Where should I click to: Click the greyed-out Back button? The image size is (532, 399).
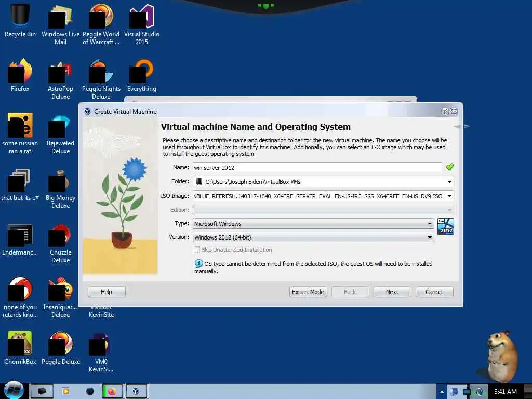click(x=350, y=292)
